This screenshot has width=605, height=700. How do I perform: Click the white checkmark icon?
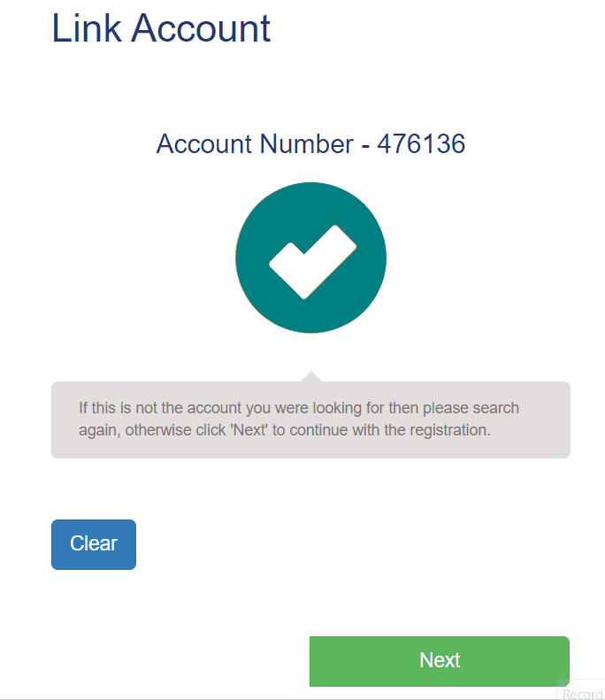[312, 262]
